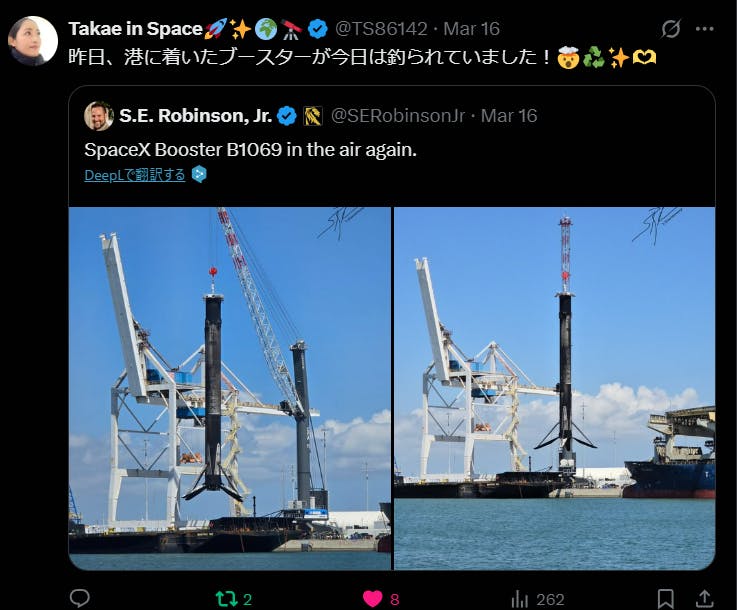Image resolution: width=737 pixels, height=610 pixels.
Task: Click S.E. Robinson, Jr. display name
Action: [196, 116]
